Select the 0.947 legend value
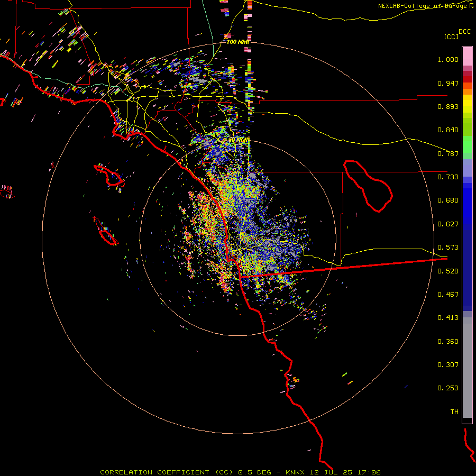 click(448, 83)
